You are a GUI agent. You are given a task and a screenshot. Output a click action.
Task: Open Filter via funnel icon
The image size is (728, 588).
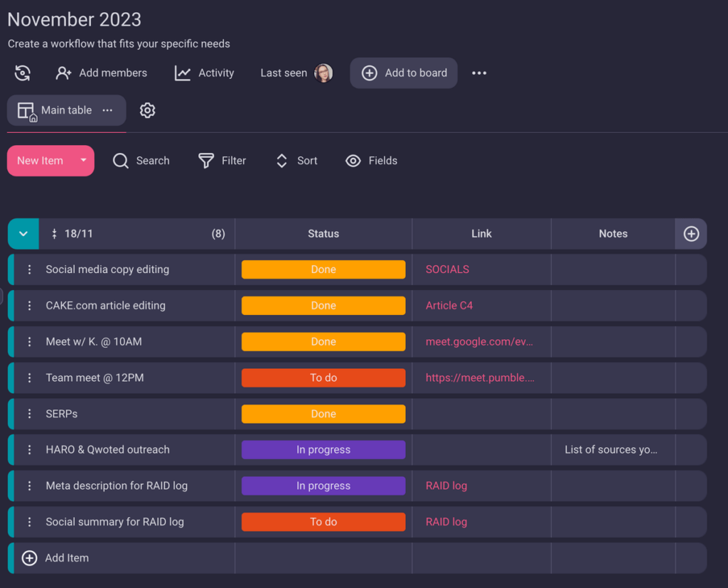click(x=205, y=161)
